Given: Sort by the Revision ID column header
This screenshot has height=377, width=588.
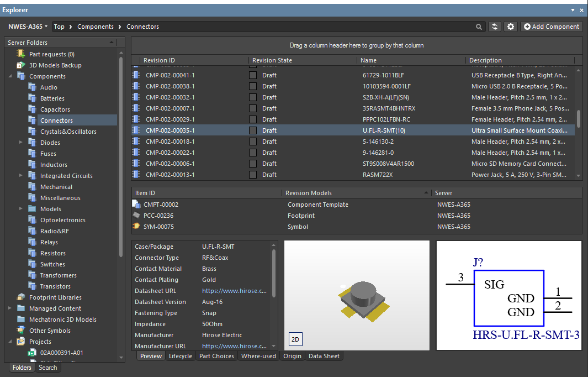Looking at the screenshot, I should pos(159,60).
